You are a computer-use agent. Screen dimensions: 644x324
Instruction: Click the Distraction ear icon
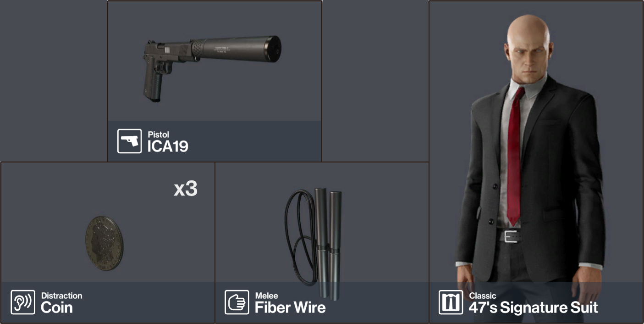pos(23,302)
